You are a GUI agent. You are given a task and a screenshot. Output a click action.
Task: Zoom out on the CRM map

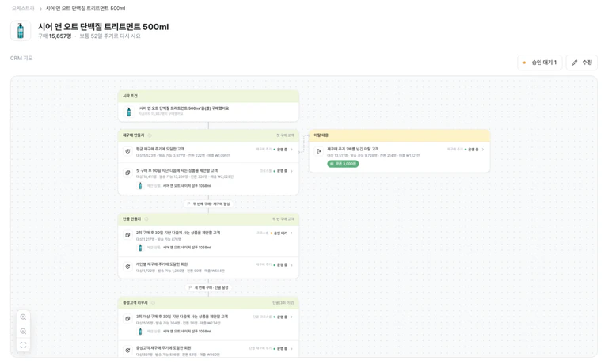point(23,331)
